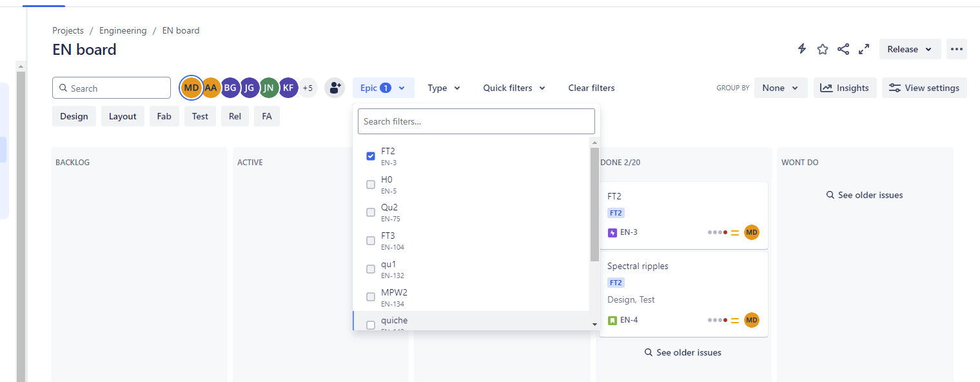
Task: Filter by the AA avatar
Action: click(x=211, y=88)
